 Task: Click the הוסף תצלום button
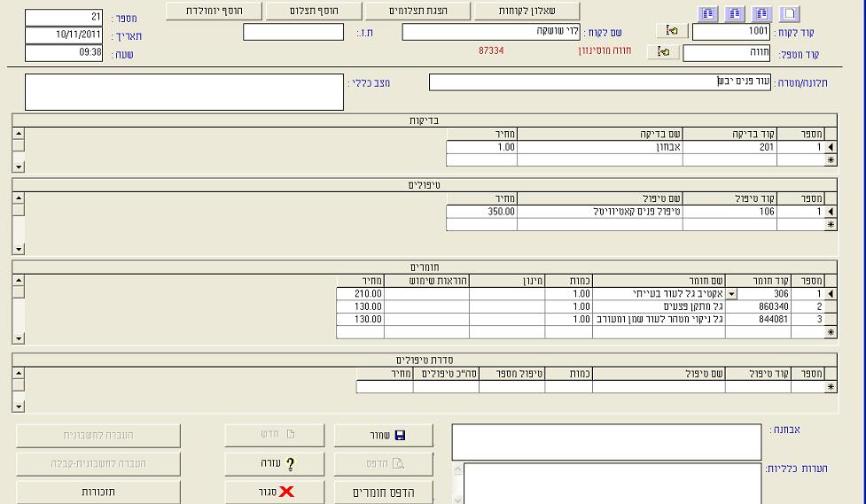pos(314,11)
